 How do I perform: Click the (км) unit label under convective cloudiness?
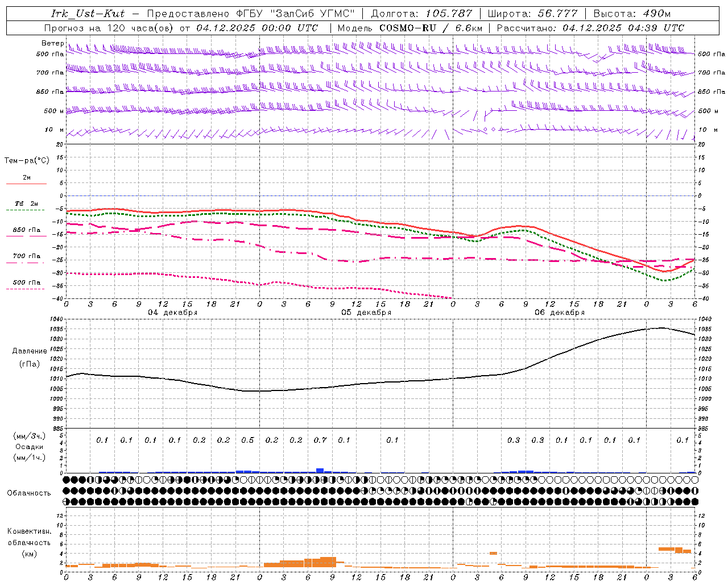coord(30,554)
